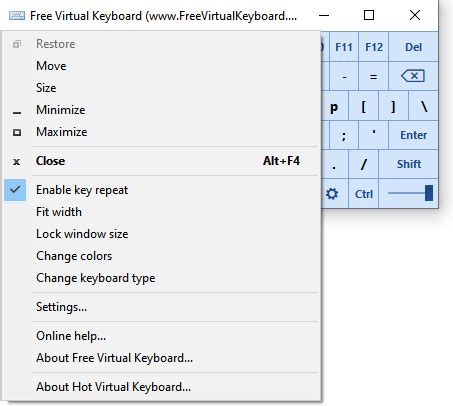
Task: Tap the period key
Action: (x=334, y=164)
